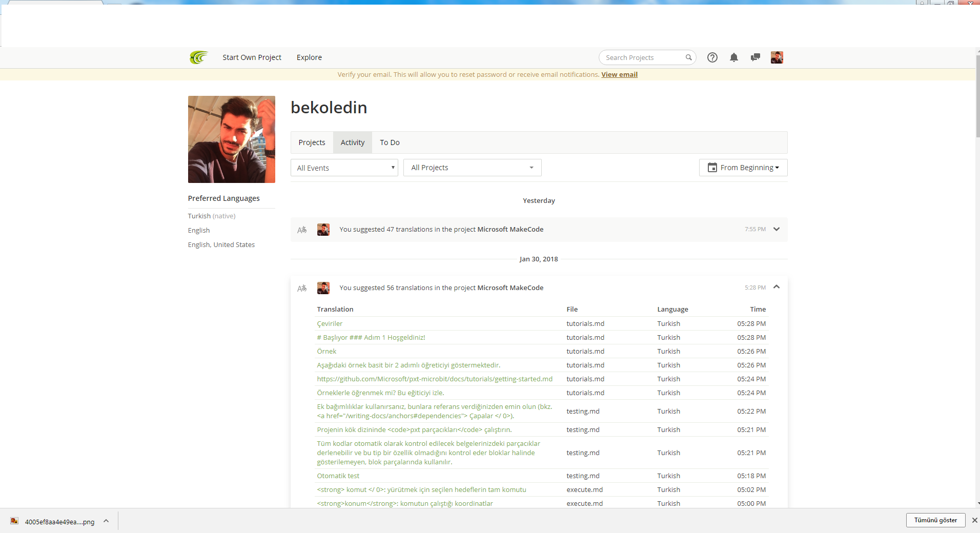Click avatar next to 47 translations entry

tap(323, 230)
